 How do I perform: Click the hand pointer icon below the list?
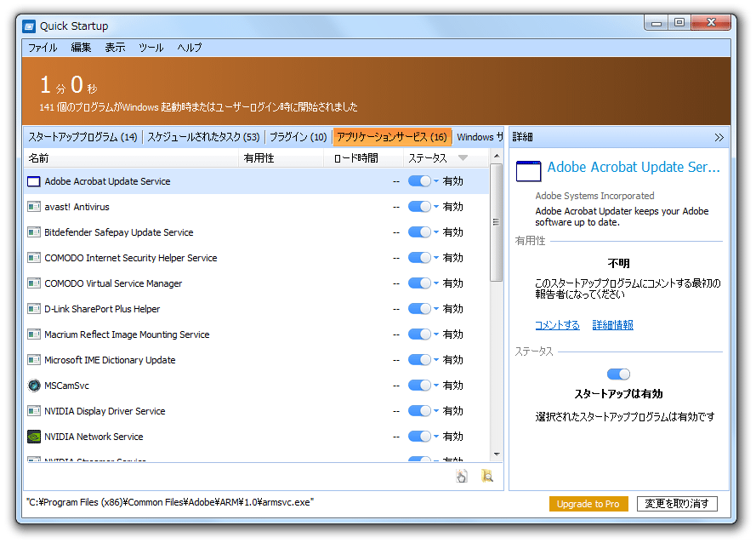tap(462, 477)
